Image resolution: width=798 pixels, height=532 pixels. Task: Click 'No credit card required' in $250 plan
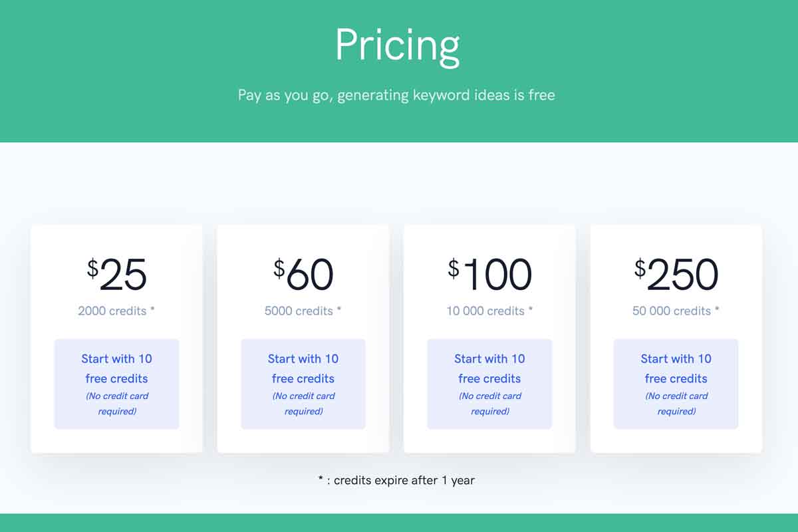[x=676, y=404]
